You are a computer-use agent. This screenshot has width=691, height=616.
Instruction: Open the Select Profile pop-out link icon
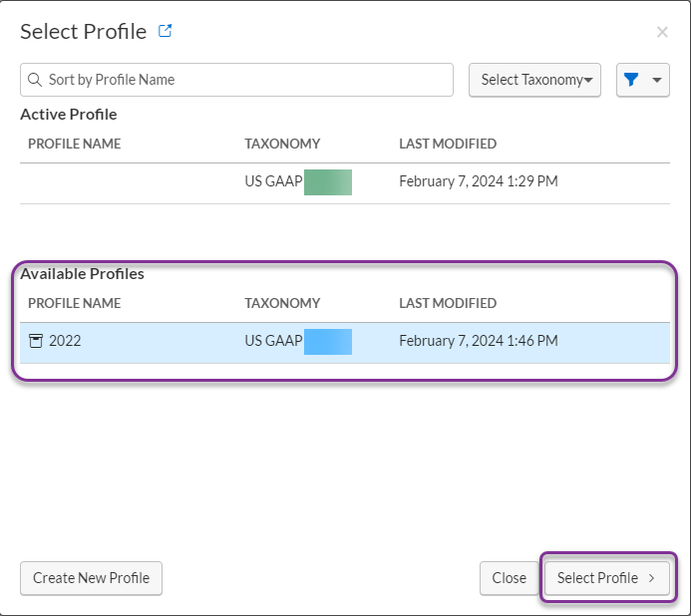pyautogui.click(x=166, y=31)
